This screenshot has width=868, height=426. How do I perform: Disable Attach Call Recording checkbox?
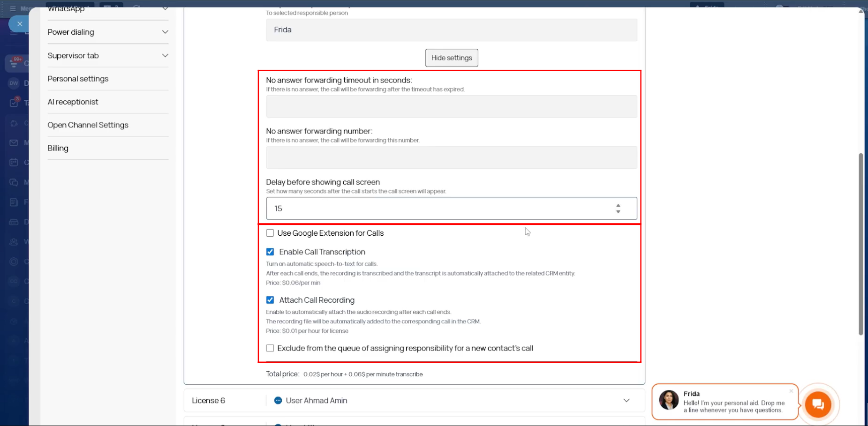tap(270, 300)
